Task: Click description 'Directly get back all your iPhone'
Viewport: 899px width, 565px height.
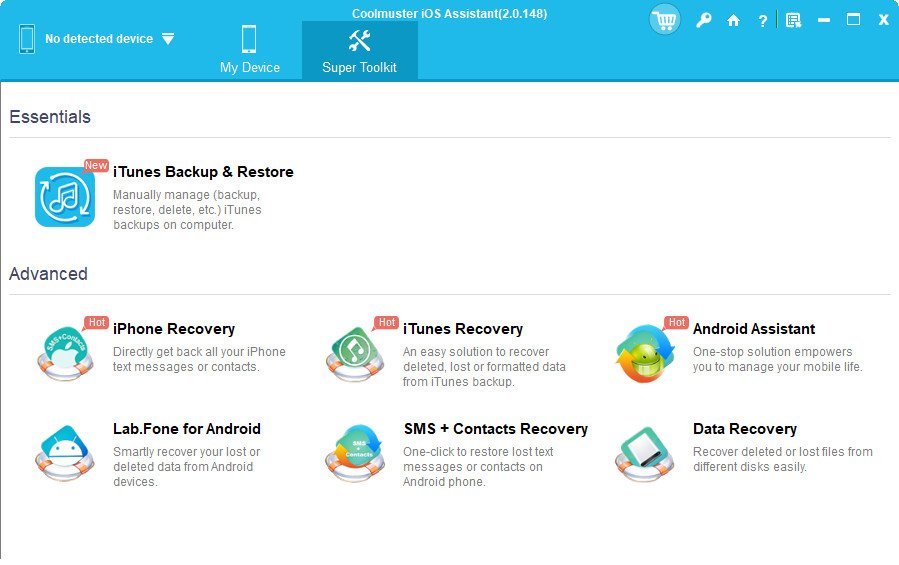Action: (x=199, y=352)
